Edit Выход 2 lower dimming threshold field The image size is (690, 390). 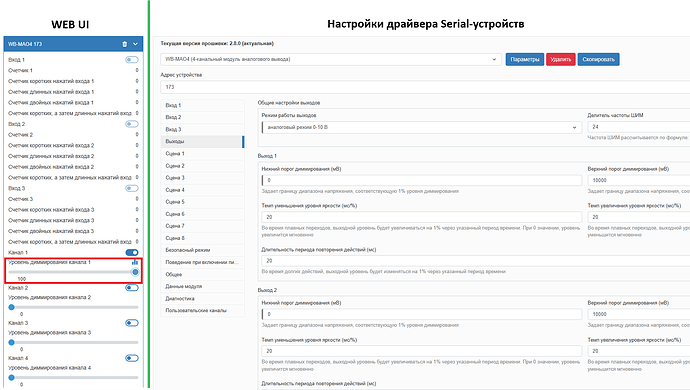click(422, 314)
